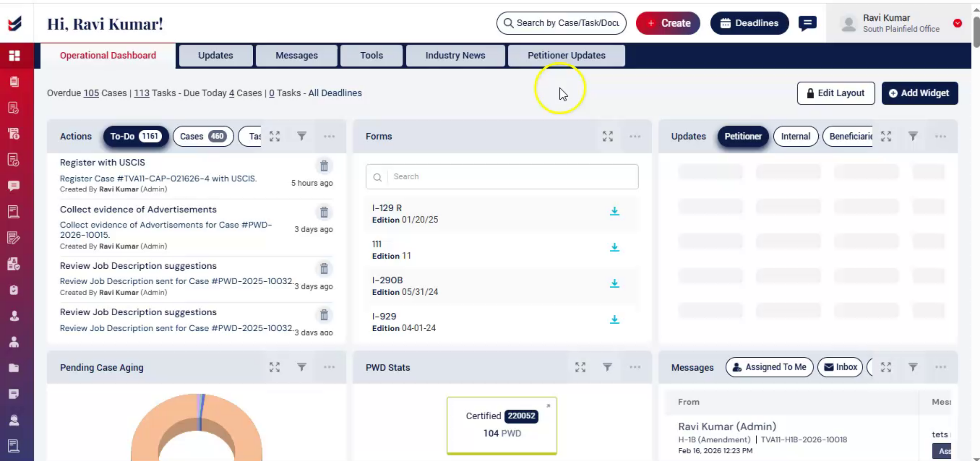980x461 pixels.
Task: Open filter for PWD Stats widget
Action: tap(608, 367)
